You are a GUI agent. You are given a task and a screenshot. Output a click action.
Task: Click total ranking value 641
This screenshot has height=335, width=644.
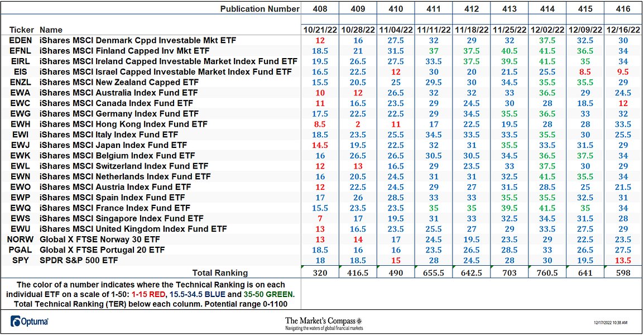tap(585, 273)
